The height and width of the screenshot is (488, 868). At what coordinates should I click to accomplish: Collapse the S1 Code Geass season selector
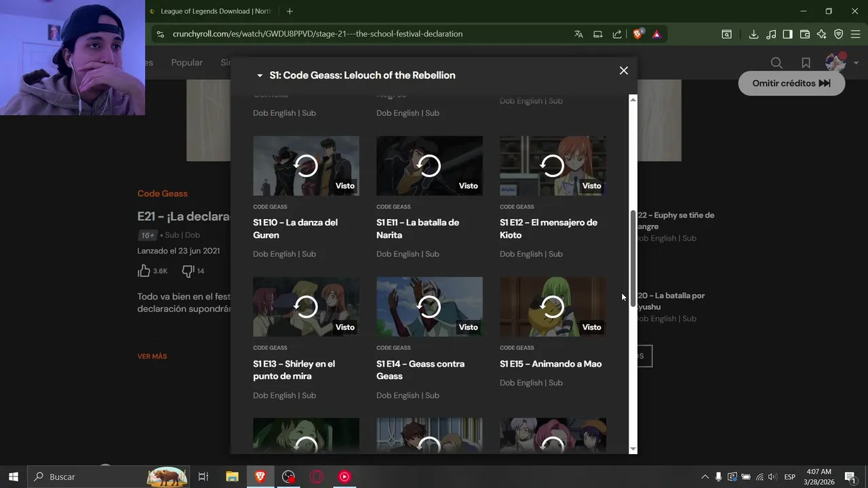click(355, 75)
